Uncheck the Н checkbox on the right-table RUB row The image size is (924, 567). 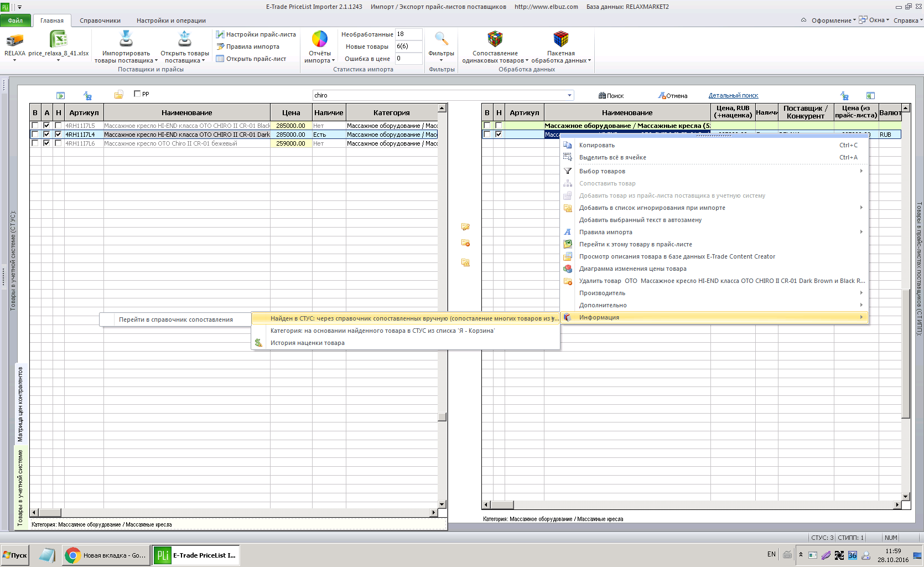pyautogui.click(x=499, y=135)
